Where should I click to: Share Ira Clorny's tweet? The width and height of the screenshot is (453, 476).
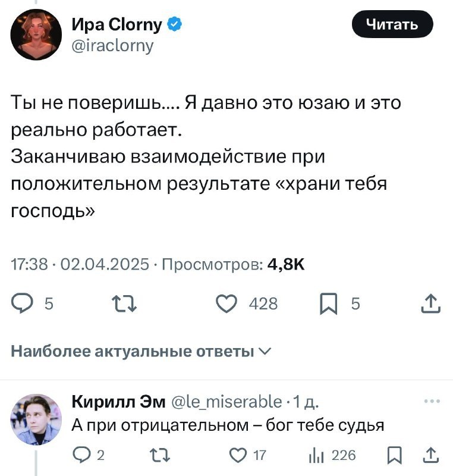pos(429,303)
